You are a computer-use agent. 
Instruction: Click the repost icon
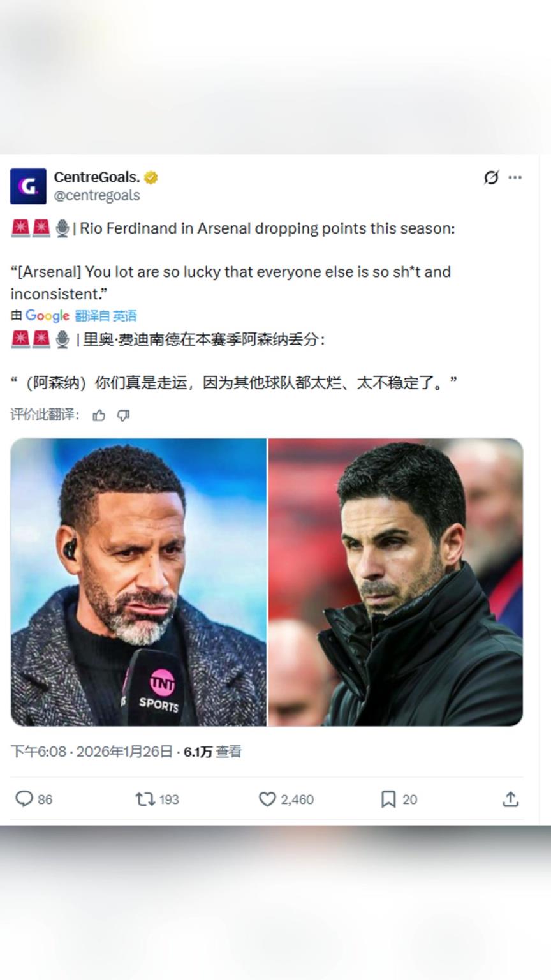(x=145, y=799)
